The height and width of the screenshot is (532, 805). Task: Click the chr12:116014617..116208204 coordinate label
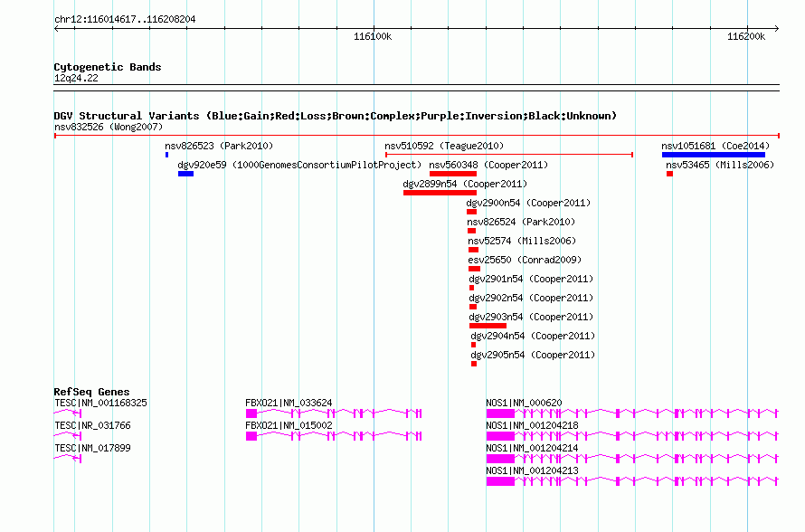coord(125,19)
